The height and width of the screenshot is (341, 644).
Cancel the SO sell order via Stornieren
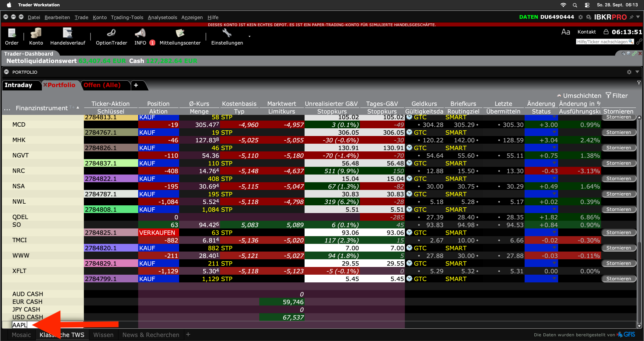click(x=619, y=232)
